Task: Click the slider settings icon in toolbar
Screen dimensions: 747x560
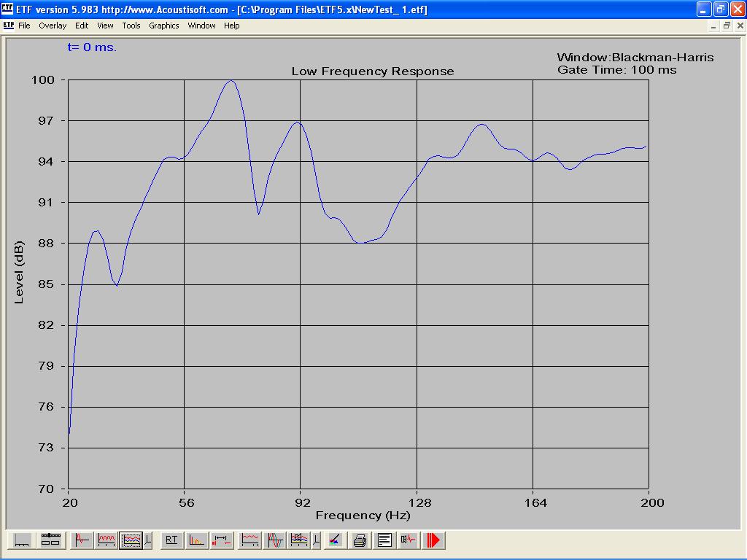Action: point(50,540)
